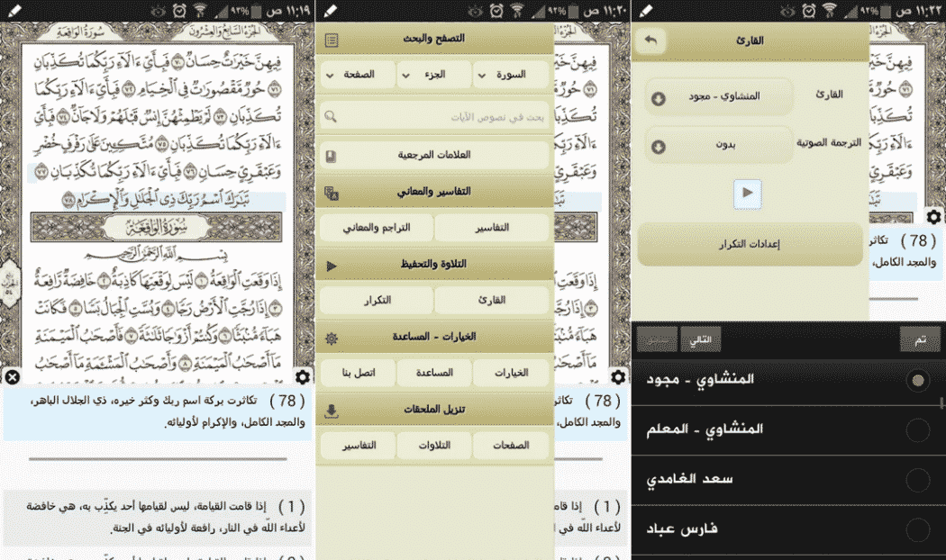Tap the magnifier search icon
The image size is (946, 560).
[x=331, y=117]
